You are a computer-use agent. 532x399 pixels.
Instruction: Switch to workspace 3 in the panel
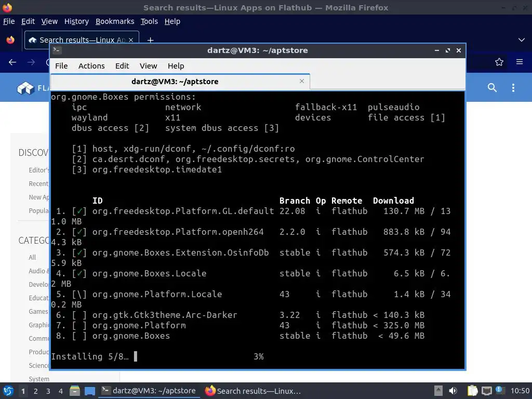(48, 391)
